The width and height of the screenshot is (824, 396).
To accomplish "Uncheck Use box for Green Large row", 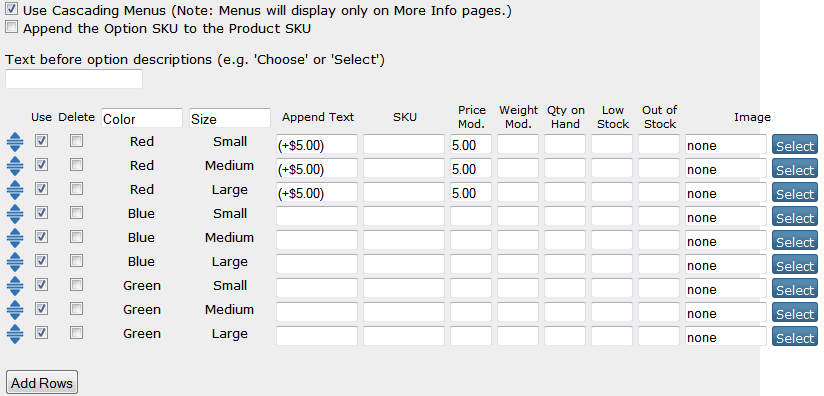I will click(41, 333).
